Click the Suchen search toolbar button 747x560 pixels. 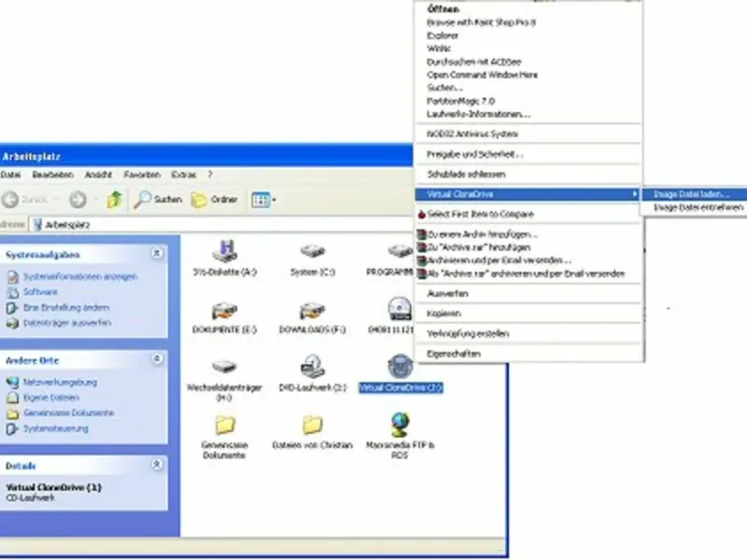click(158, 200)
